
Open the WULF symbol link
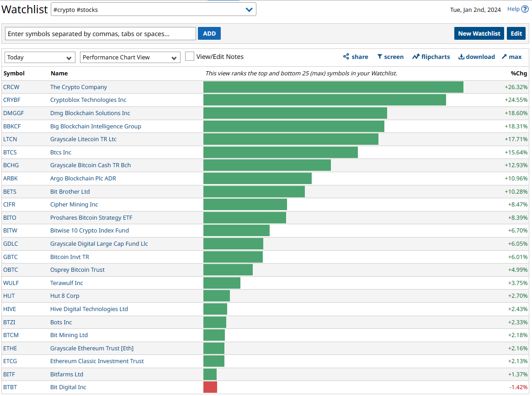click(11, 284)
